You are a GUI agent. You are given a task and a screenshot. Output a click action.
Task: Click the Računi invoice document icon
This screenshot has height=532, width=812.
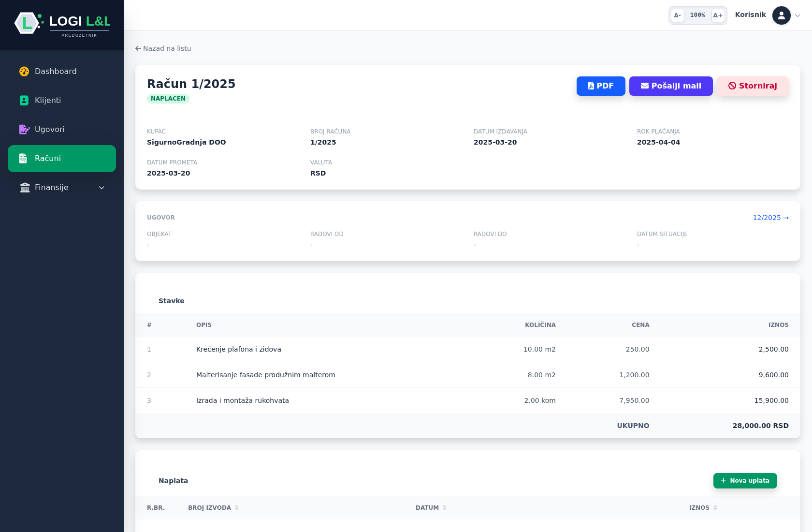[x=23, y=158]
